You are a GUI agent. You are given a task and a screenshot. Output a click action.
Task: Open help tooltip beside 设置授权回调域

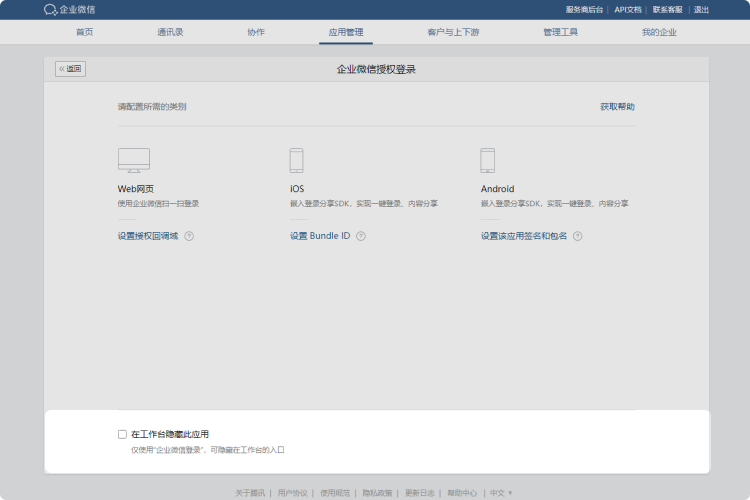click(x=189, y=236)
